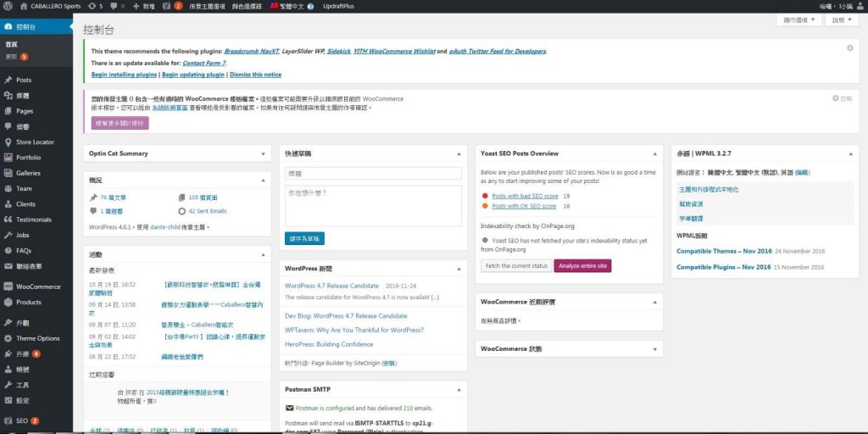Expand the Optin Cat Summary widget
This screenshot has height=434, width=868.
point(263,154)
